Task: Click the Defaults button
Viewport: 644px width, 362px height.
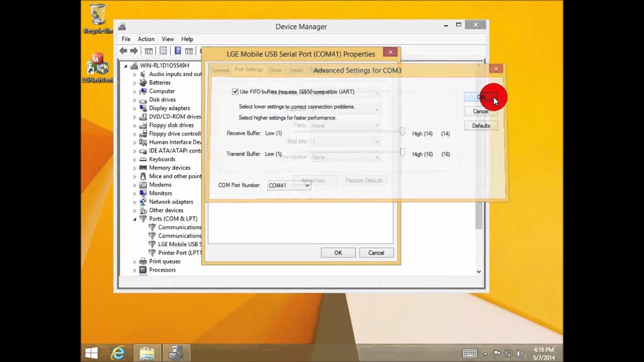Action: tap(480, 126)
